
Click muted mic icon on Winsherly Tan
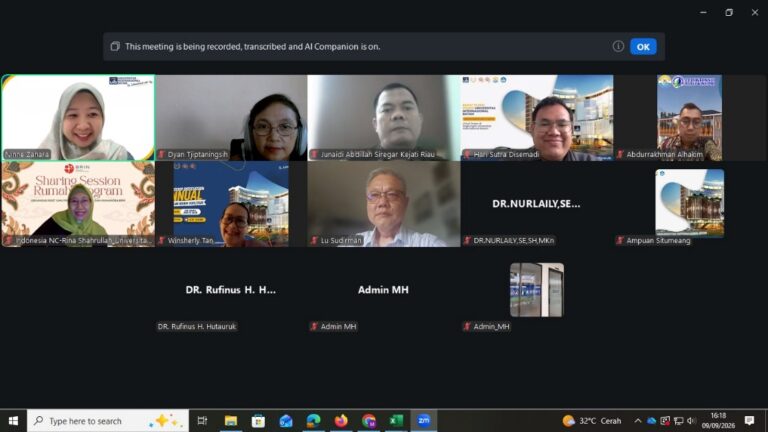pyautogui.click(x=162, y=240)
